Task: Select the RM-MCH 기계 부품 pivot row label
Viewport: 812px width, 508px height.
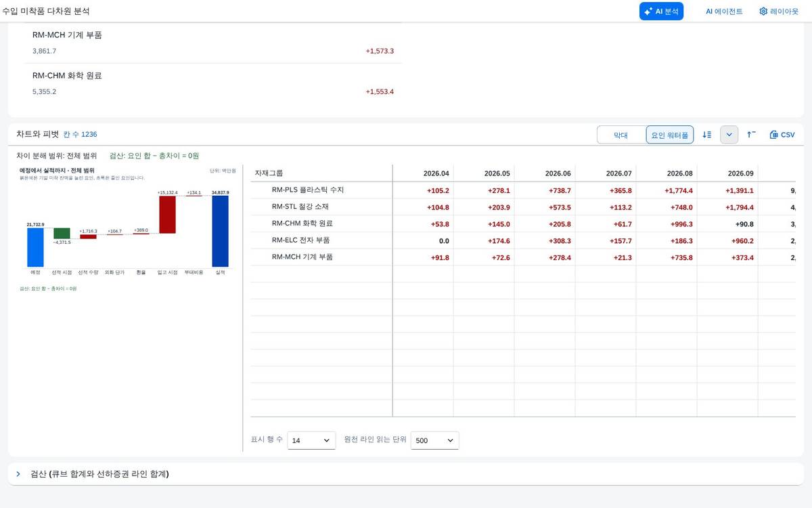Action: [x=302, y=257]
